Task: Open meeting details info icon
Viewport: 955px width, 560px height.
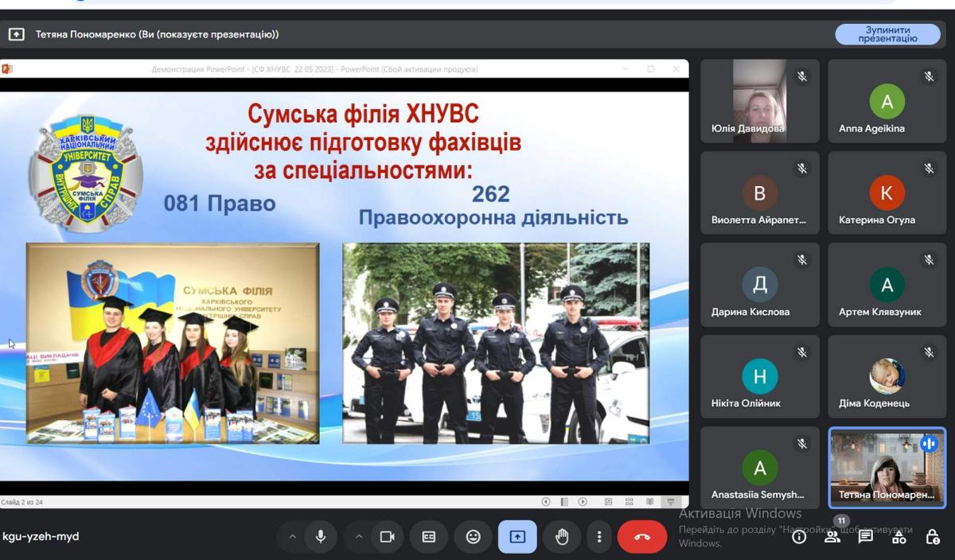Action: pos(799,537)
